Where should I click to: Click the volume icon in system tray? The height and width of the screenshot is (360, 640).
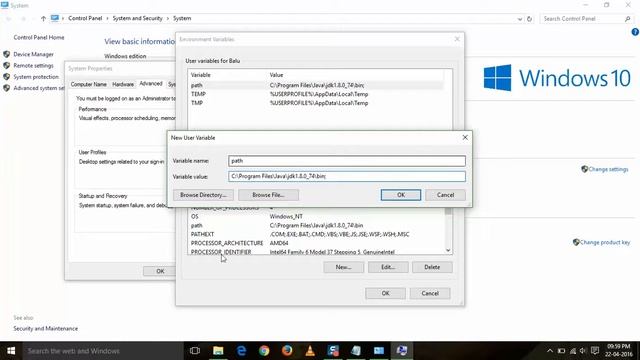(582, 351)
